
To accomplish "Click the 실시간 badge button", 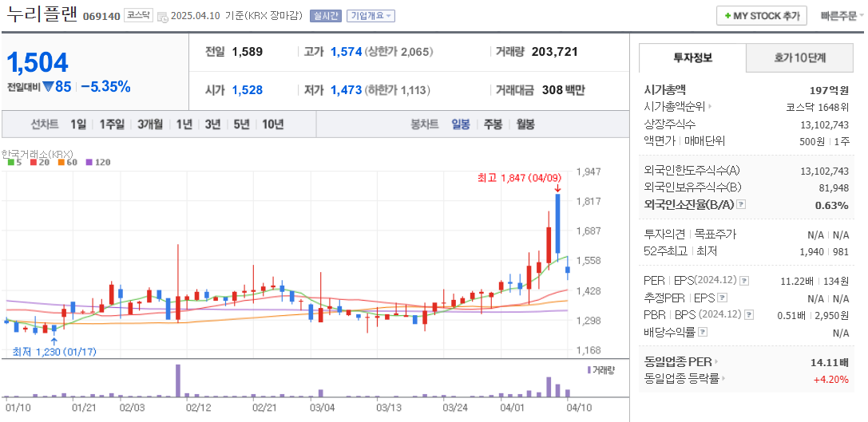I will pos(327,16).
